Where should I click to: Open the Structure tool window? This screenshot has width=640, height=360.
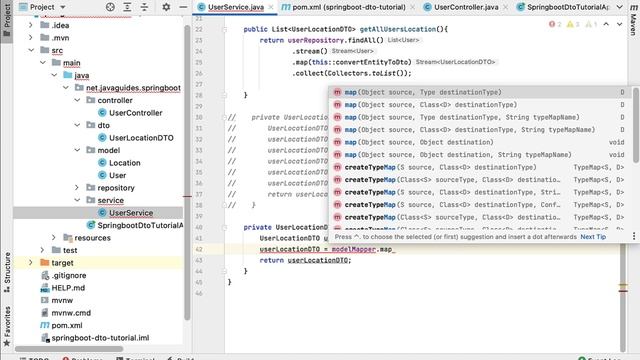point(7,272)
